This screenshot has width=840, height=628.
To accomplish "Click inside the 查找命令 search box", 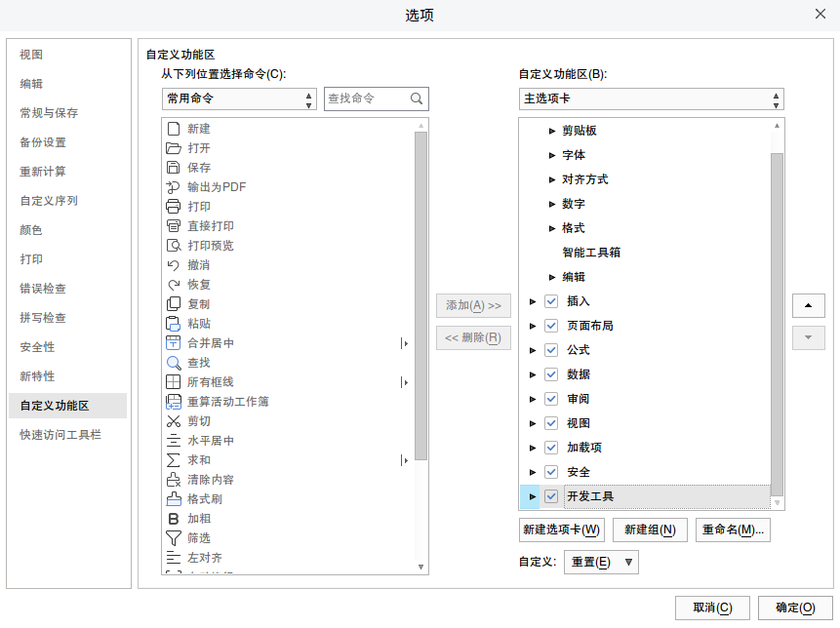I will pos(371,98).
